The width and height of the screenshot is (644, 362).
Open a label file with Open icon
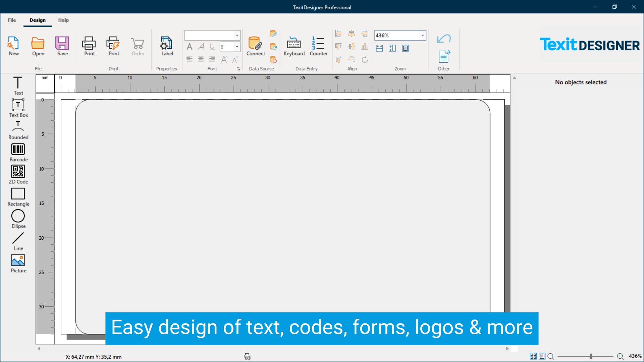pos(38,46)
